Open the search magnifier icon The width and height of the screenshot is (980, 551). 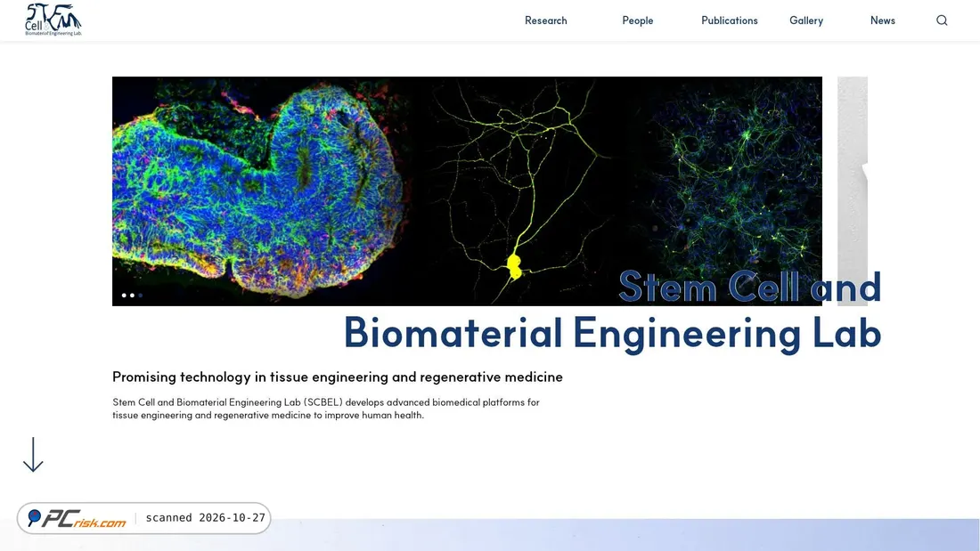coord(942,20)
